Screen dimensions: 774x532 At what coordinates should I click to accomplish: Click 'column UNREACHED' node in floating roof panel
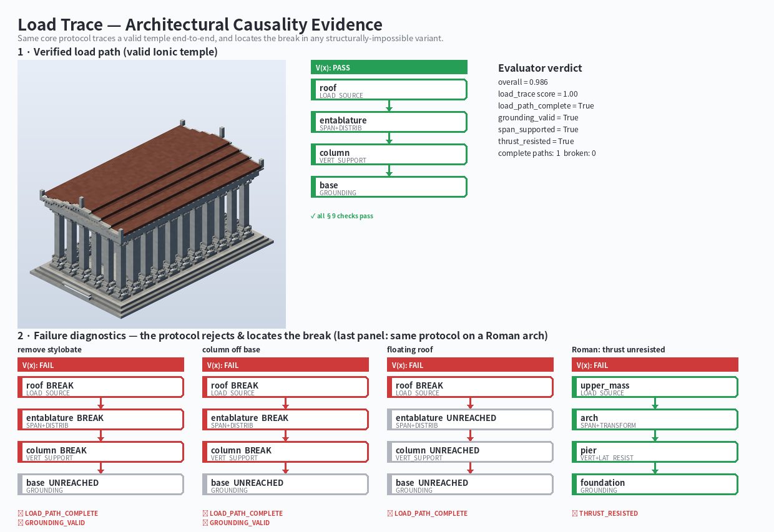(470, 452)
